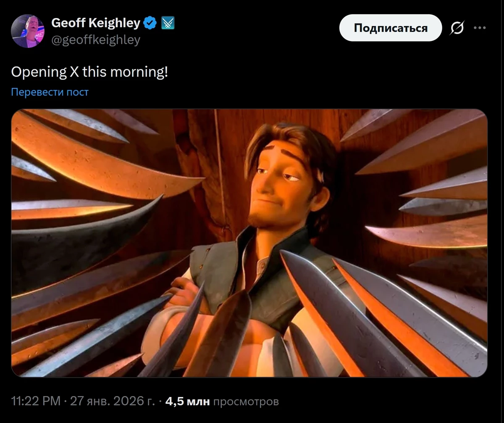Click the Geoff Keighley display name
Image resolution: width=504 pixels, height=423 pixels.
coord(96,23)
